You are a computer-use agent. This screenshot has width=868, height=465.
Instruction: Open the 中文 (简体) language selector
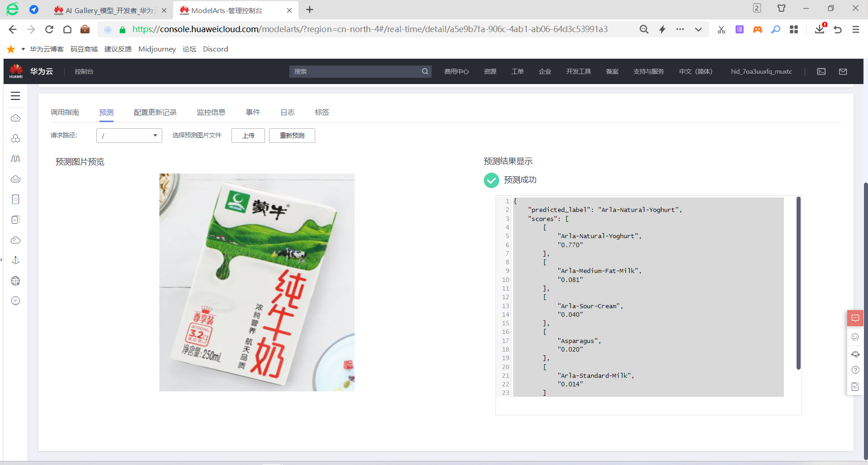[695, 71]
